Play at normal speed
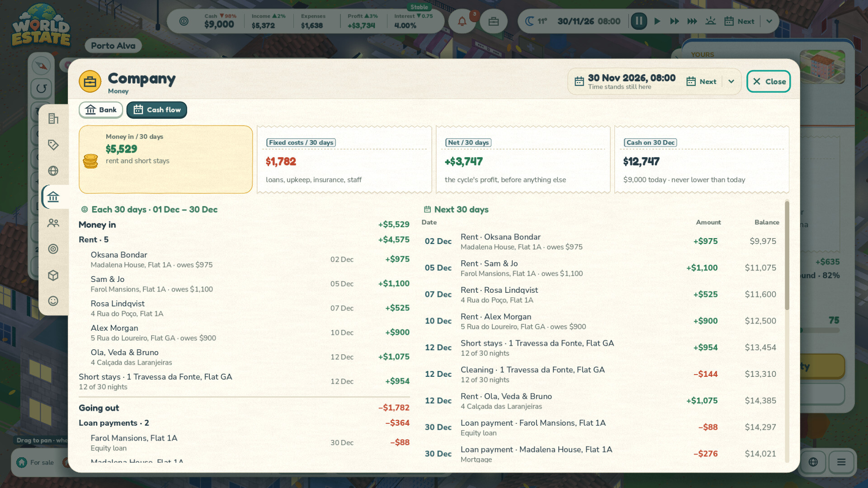The height and width of the screenshot is (488, 868). 657,21
